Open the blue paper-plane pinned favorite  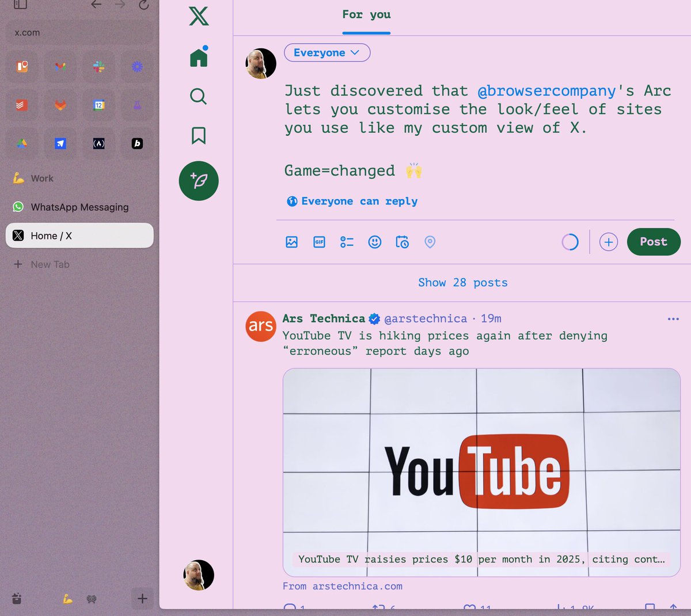pos(60,143)
